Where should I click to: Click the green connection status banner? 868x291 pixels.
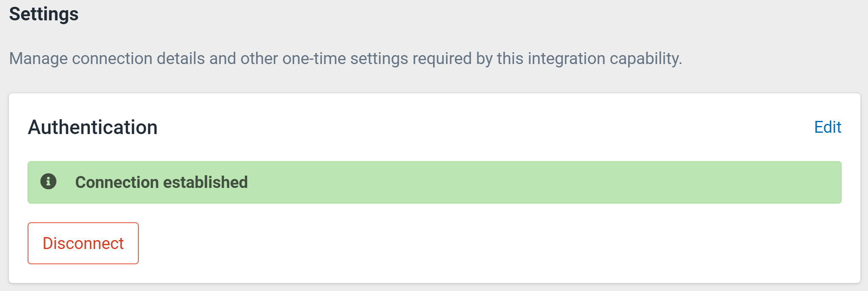tap(435, 182)
